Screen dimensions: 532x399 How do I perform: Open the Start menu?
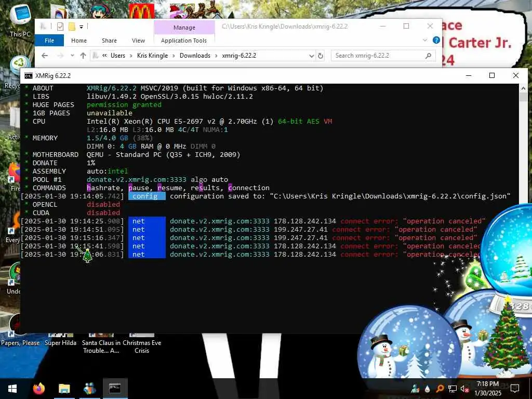pyautogui.click(x=12, y=389)
